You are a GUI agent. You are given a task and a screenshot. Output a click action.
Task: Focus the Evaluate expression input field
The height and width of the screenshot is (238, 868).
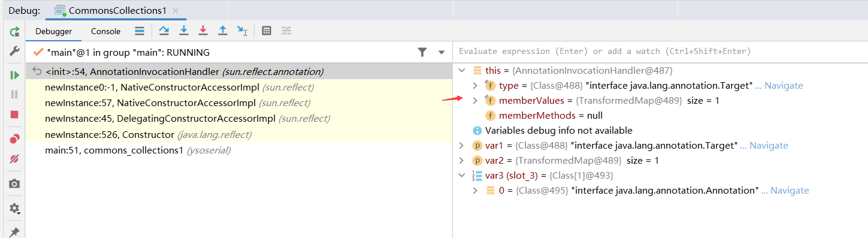click(660, 52)
